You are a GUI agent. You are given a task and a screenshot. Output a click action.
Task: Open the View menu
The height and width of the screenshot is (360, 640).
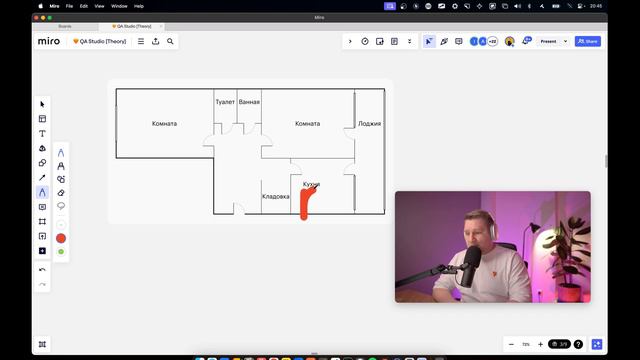pyautogui.click(x=99, y=6)
